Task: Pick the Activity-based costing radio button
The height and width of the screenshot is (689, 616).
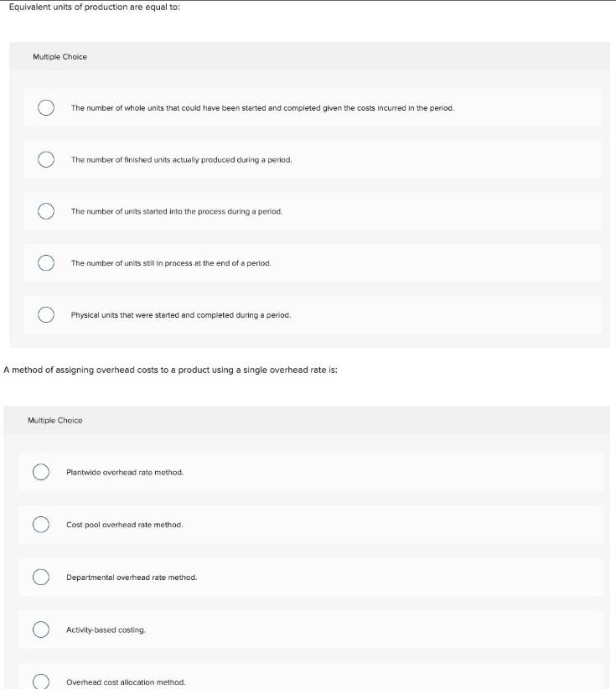Action: click(x=40, y=629)
